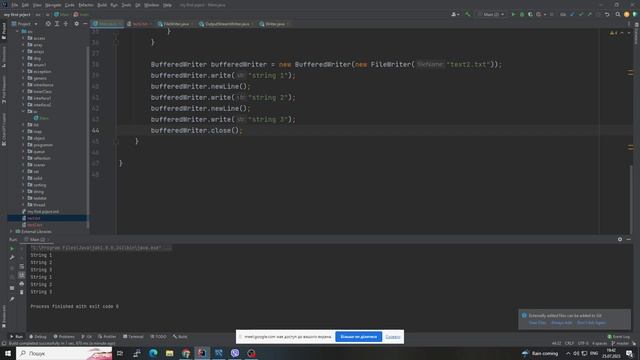Switch to the FileWriter.java editor tab
The image size is (640, 360).
click(x=176, y=24)
